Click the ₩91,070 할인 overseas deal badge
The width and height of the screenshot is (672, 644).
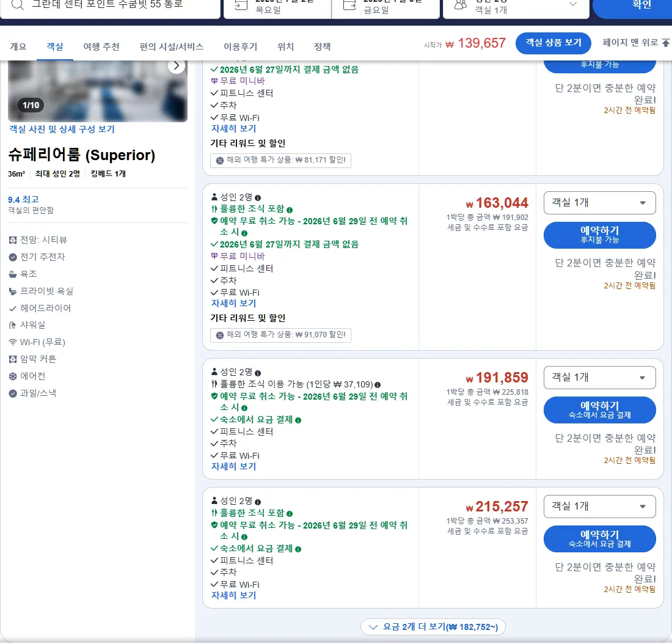[281, 335]
